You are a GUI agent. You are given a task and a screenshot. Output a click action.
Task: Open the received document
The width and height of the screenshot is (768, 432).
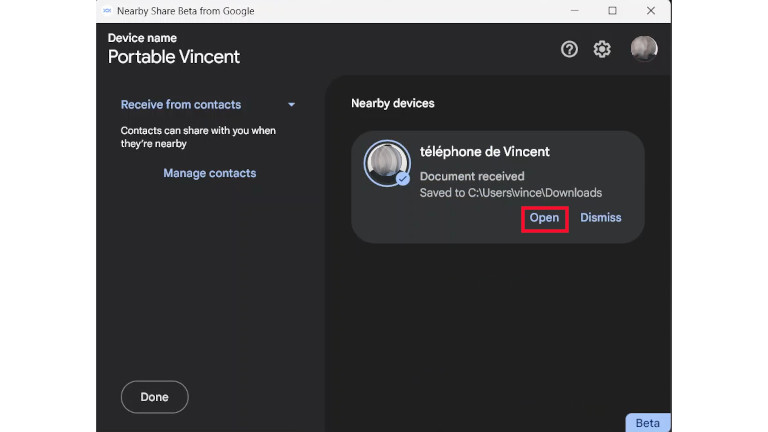[544, 218]
